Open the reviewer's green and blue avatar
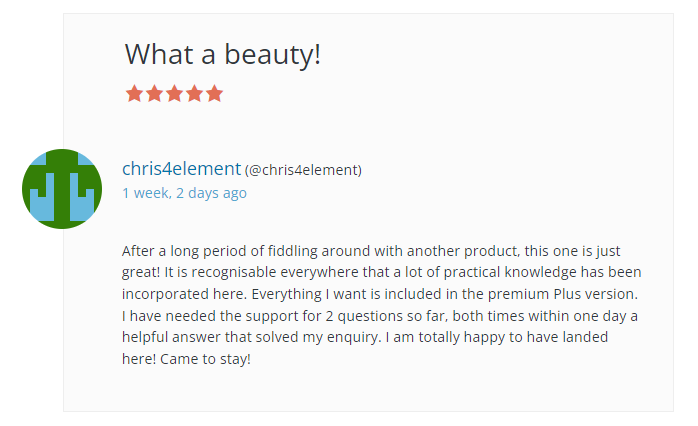Screen dimensions: 698x426 pyautogui.click(x=62, y=189)
